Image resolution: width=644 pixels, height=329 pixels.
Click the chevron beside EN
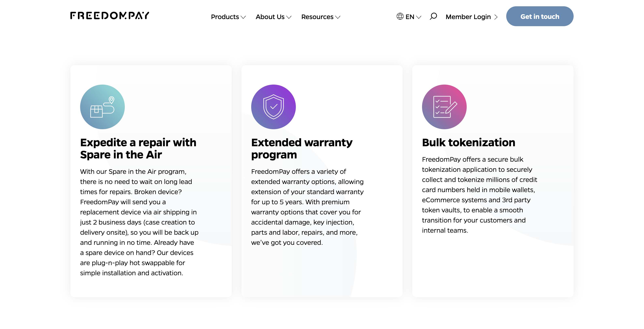(x=419, y=17)
